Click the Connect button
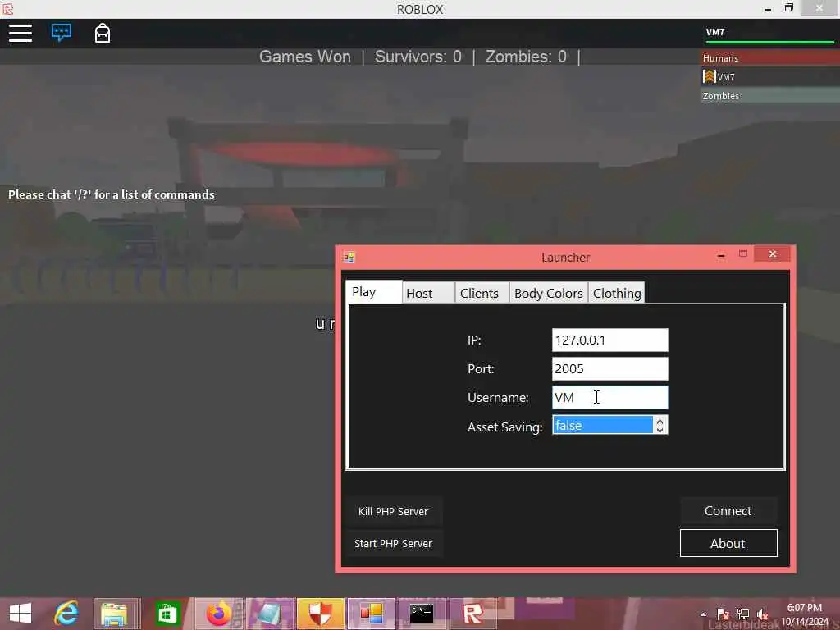 (x=728, y=510)
